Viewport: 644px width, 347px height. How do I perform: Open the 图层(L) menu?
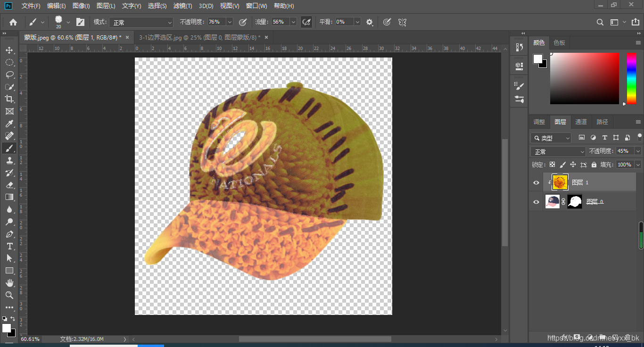pos(106,6)
